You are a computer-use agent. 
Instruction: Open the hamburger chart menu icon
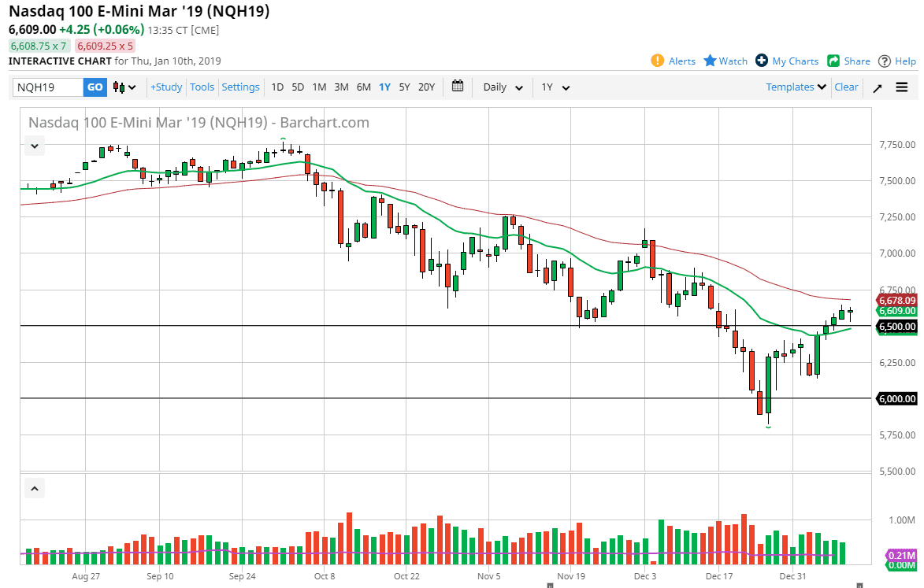(x=902, y=87)
